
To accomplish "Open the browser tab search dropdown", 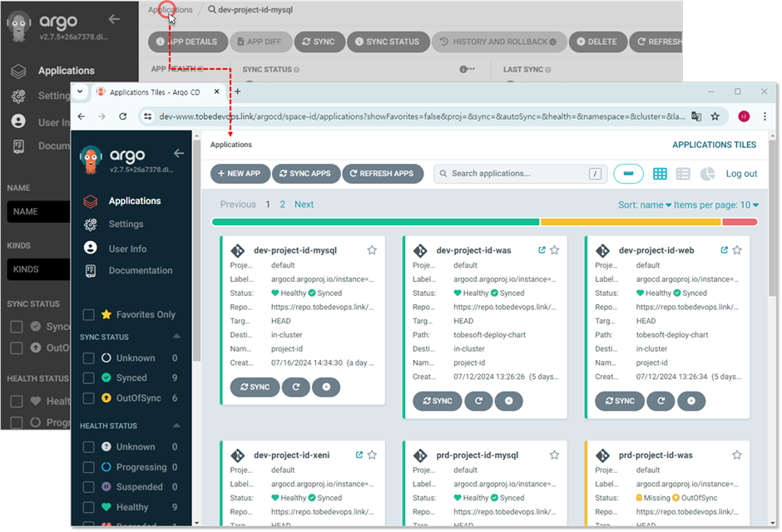I will tap(80, 91).
